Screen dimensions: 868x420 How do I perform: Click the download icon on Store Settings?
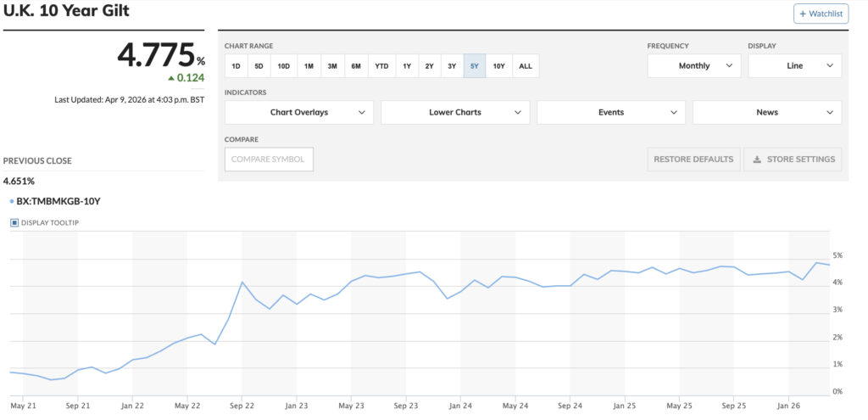point(756,160)
